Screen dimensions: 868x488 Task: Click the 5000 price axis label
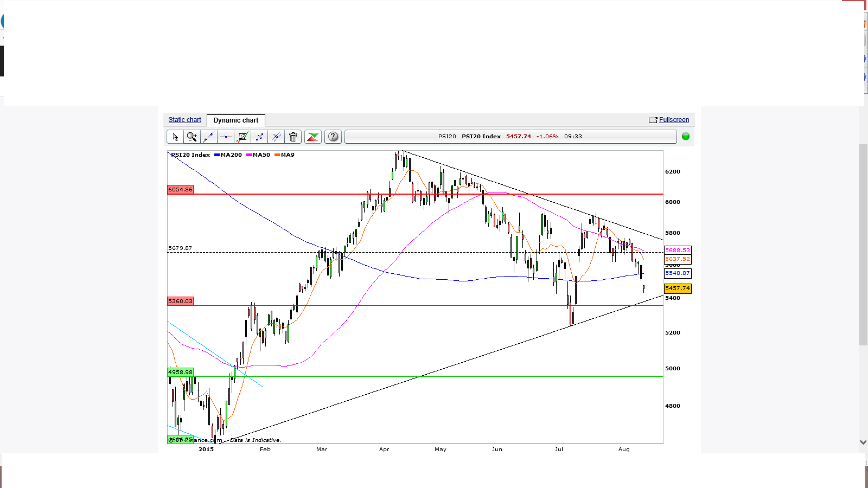673,369
